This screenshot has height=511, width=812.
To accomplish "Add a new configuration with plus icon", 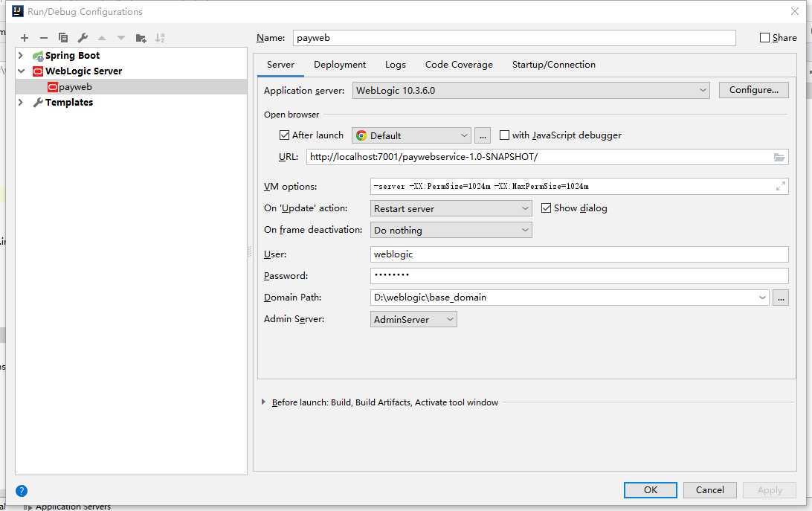I will click(x=25, y=38).
